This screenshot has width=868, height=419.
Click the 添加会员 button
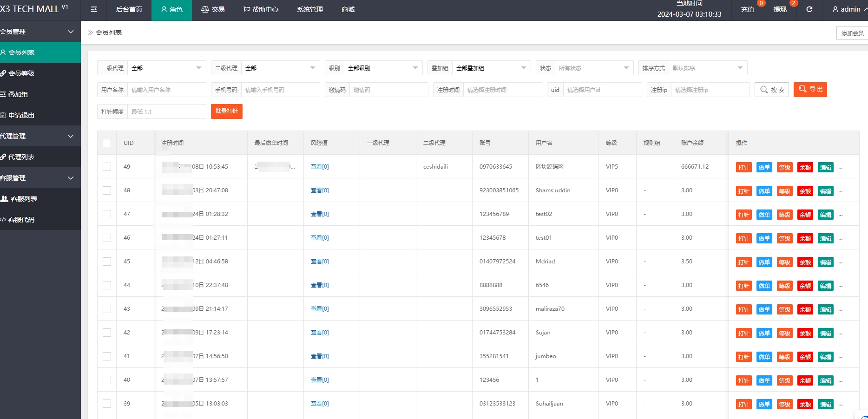[x=852, y=33]
